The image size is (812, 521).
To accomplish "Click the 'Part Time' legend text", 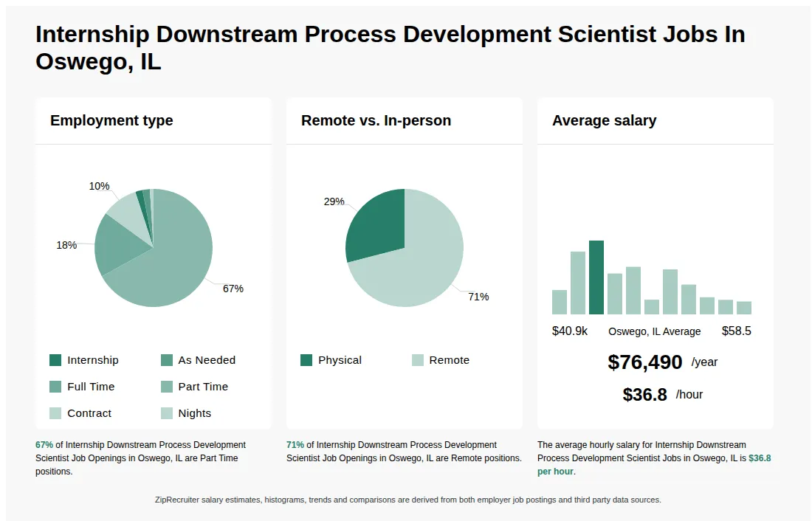I will 203,387.
